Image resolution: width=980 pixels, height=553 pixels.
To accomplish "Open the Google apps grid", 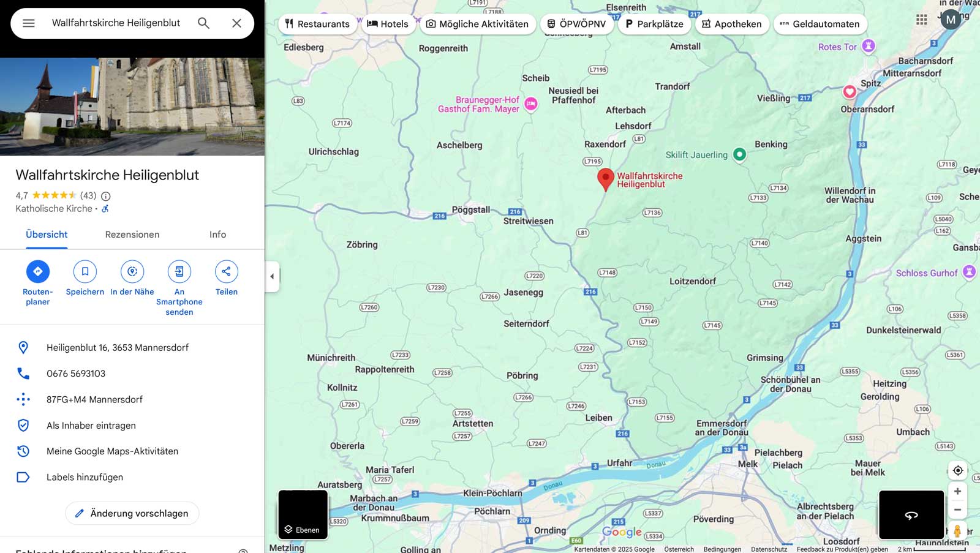I will [x=922, y=20].
